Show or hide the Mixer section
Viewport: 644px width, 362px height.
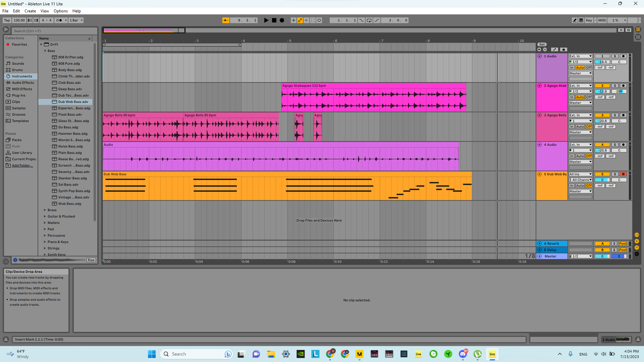point(637,248)
